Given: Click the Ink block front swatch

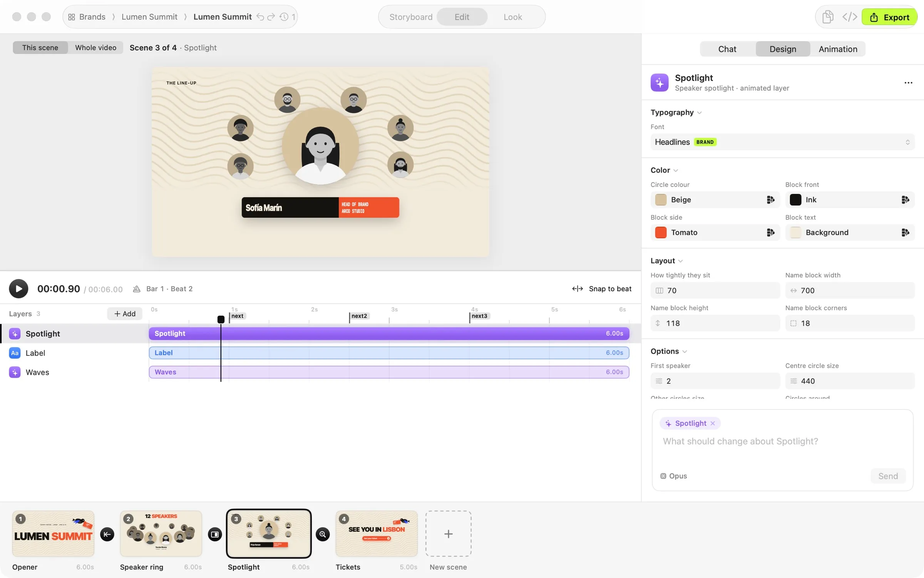Looking at the screenshot, I should pyautogui.click(x=795, y=200).
